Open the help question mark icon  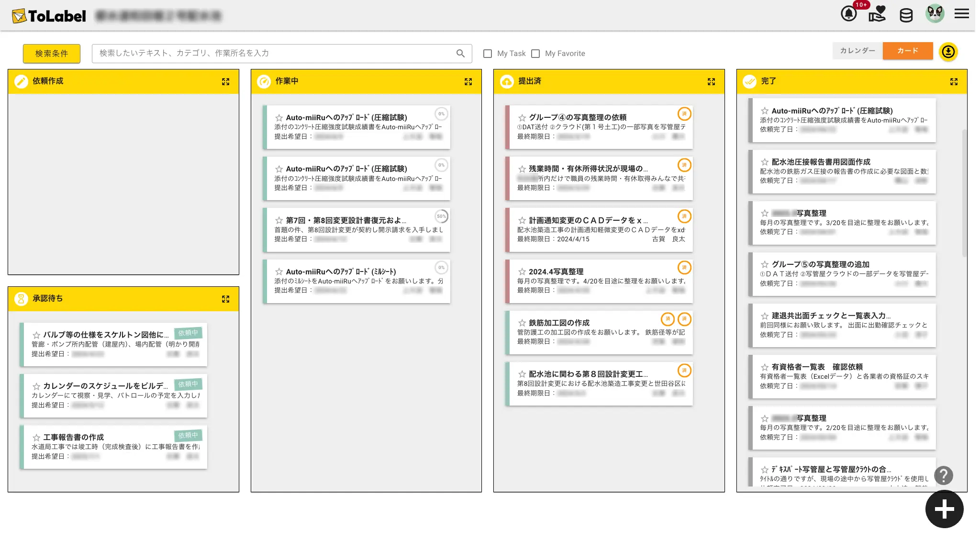click(945, 475)
